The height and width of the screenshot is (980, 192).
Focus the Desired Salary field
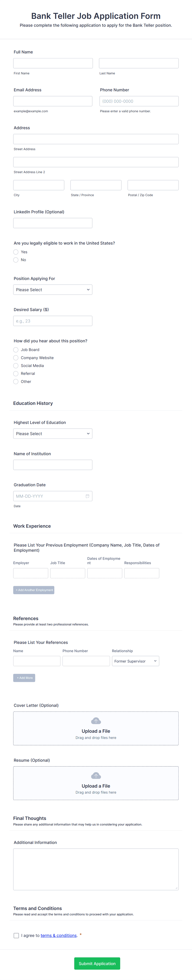coord(53,321)
